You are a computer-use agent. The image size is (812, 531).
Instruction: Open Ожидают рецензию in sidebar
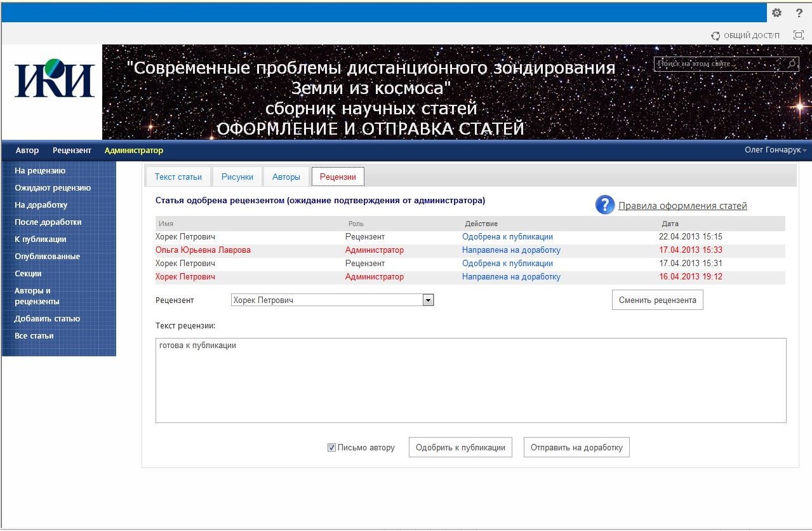(53, 187)
